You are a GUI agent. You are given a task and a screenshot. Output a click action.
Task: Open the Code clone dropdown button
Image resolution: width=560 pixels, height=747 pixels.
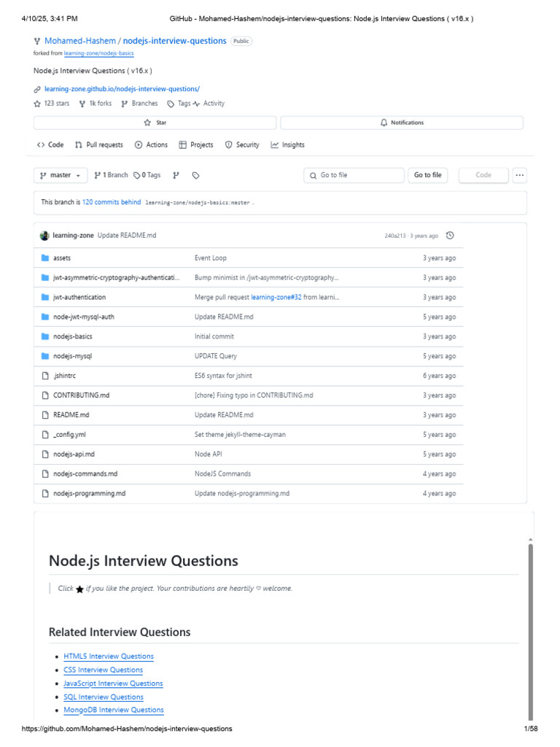point(483,175)
